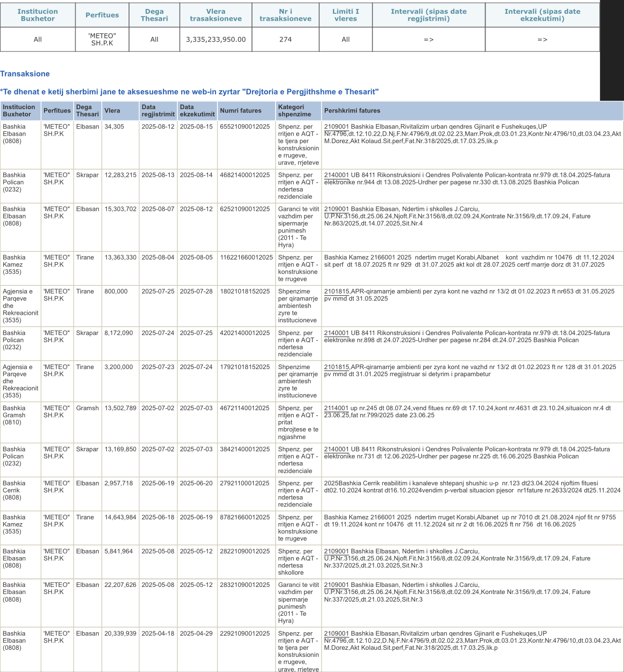Image resolution: width=624 pixels, height=672 pixels.
Task: Click the 'Data regjistrimit' column header
Action: tap(158, 111)
